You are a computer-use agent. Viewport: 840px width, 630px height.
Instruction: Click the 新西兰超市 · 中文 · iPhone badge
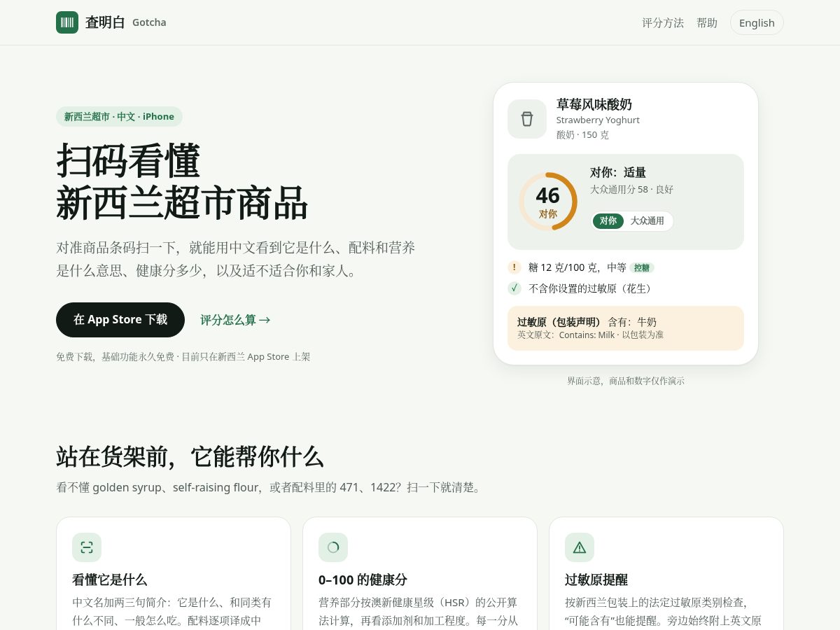click(x=119, y=116)
